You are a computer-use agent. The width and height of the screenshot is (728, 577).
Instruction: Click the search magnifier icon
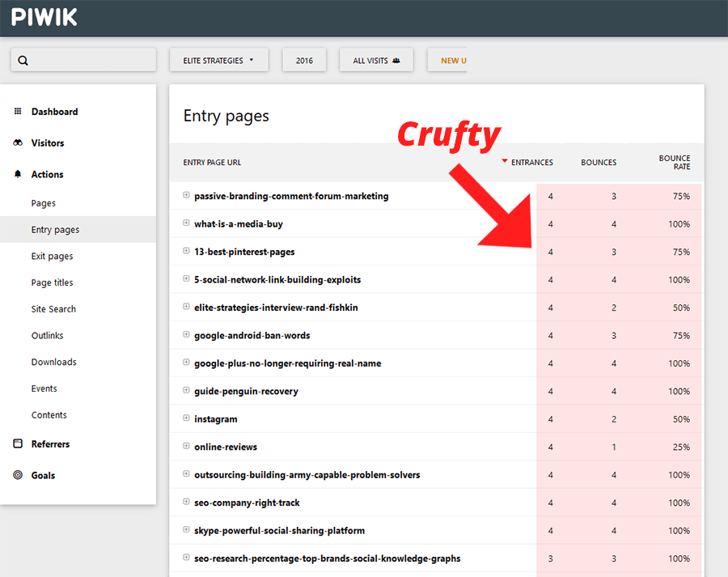click(23, 61)
